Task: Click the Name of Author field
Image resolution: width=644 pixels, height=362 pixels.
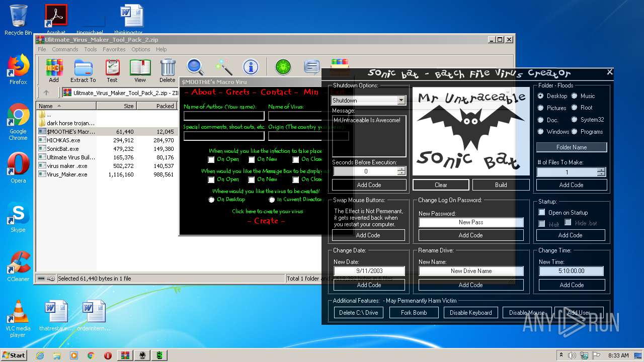Action: pos(224,116)
